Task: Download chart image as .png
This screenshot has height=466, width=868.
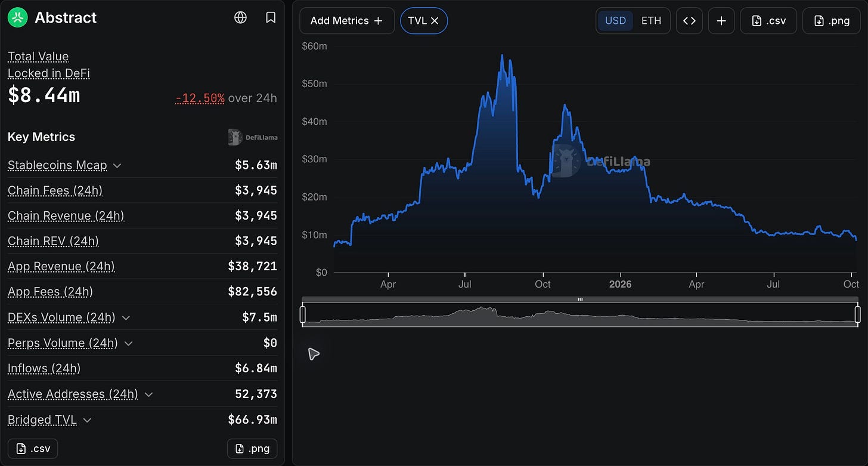Action: point(831,21)
